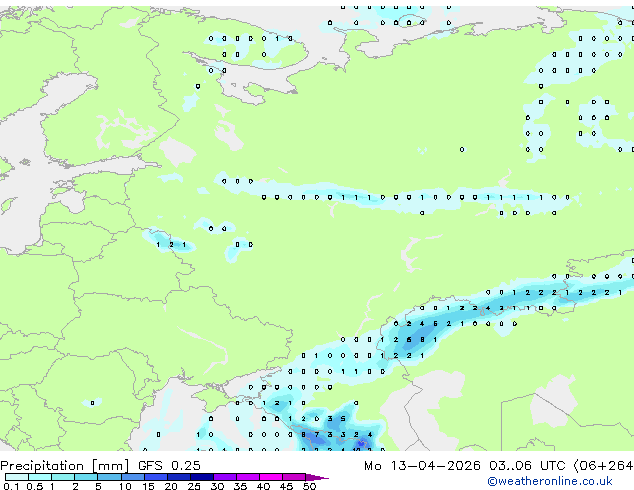This screenshot has height=490, width=634.
Task: Select the 2–5 mm legend color box
Action: click(x=86, y=477)
